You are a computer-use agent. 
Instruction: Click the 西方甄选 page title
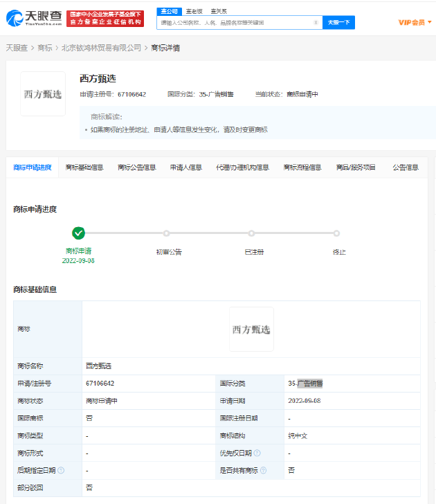tap(98, 78)
